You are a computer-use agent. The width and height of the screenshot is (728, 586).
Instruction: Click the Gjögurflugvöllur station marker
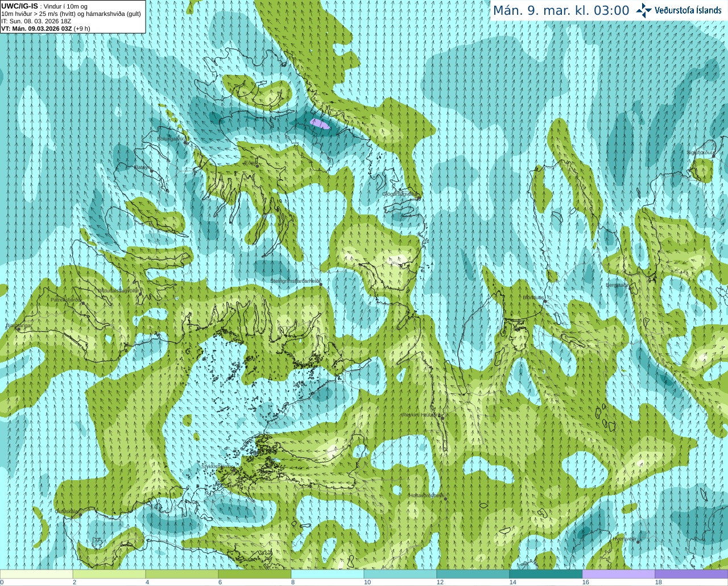coord(419,197)
